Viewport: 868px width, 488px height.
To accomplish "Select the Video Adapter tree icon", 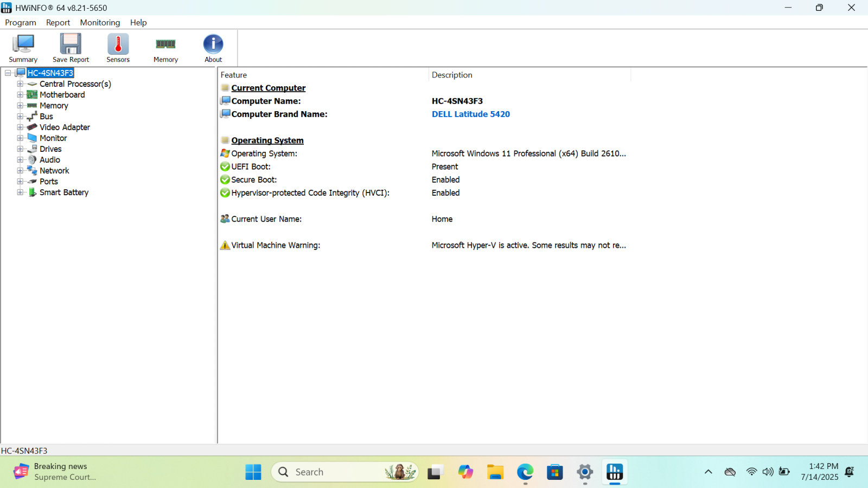I will [x=32, y=127].
